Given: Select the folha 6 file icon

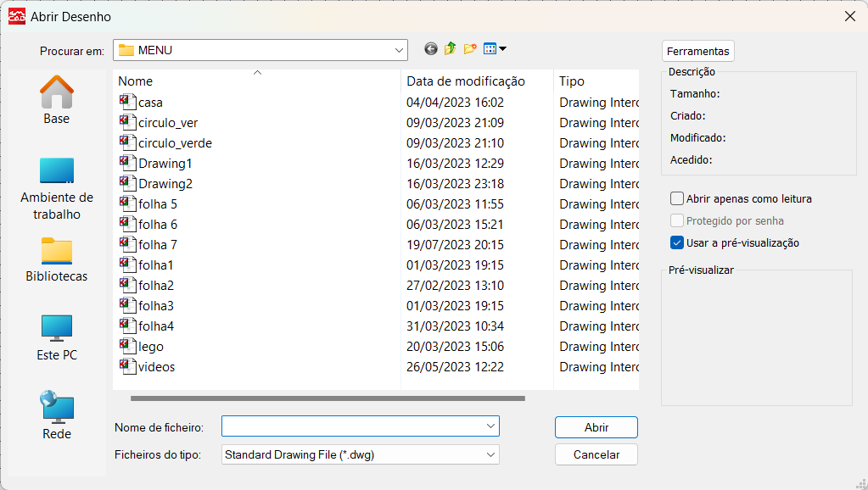Looking at the screenshot, I should point(127,224).
